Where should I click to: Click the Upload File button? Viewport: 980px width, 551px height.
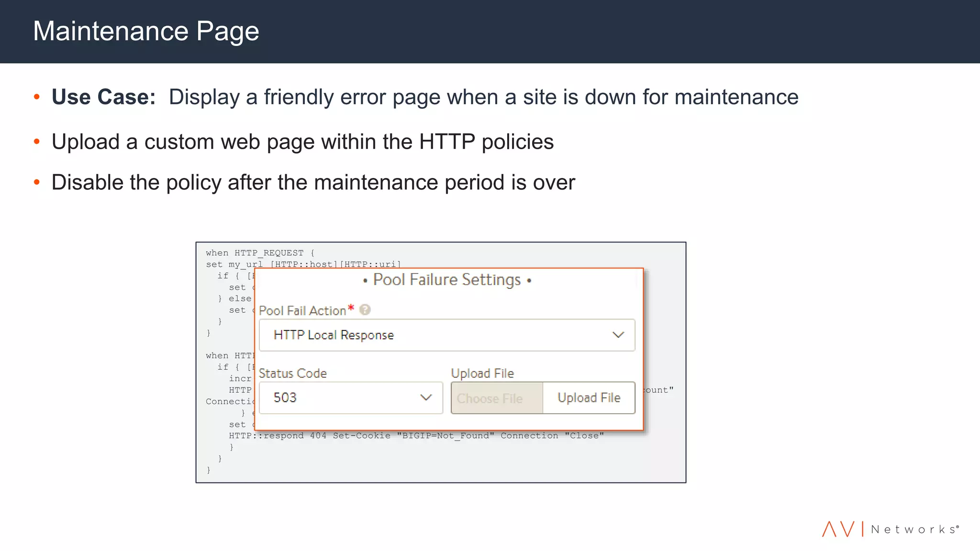coord(589,398)
